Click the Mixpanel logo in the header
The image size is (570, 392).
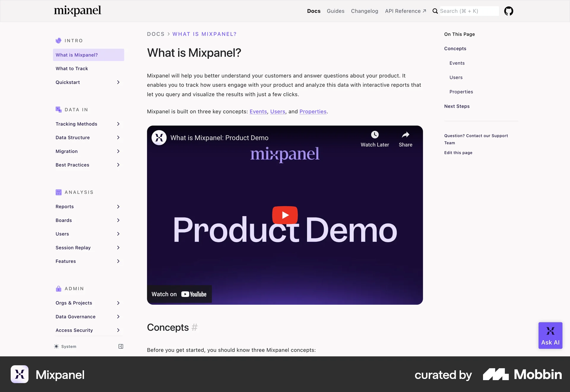click(x=77, y=11)
